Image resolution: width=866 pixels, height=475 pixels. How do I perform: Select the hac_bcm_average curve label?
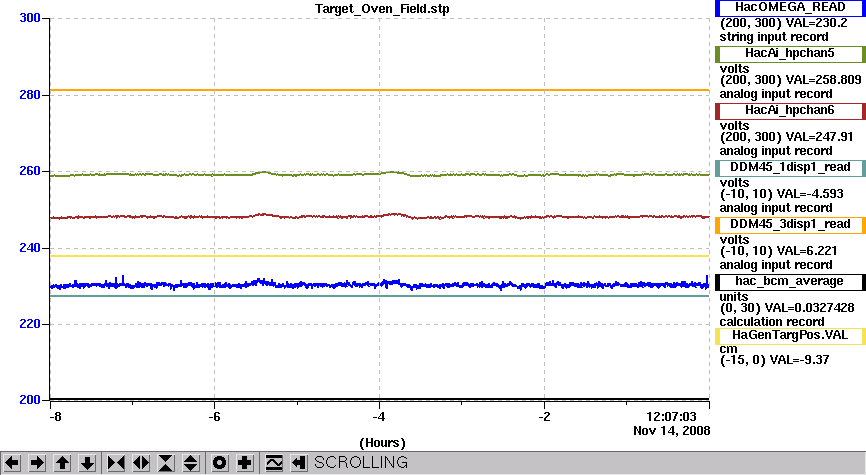click(790, 282)
